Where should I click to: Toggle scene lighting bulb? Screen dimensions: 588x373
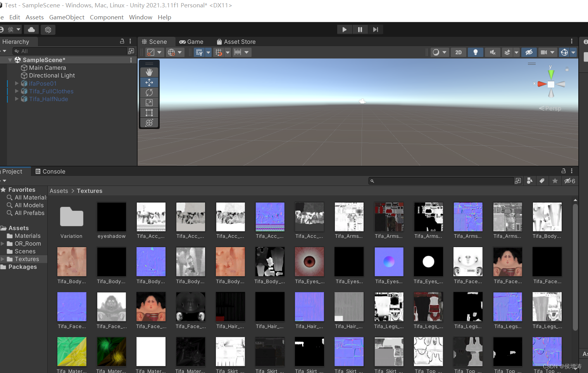point(476,52)
